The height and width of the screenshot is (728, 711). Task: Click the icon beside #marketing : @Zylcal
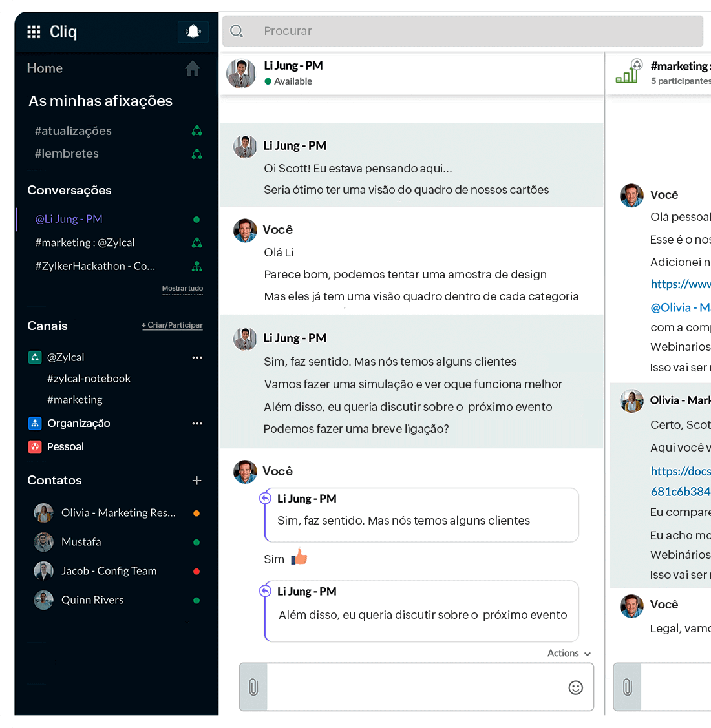197,243
